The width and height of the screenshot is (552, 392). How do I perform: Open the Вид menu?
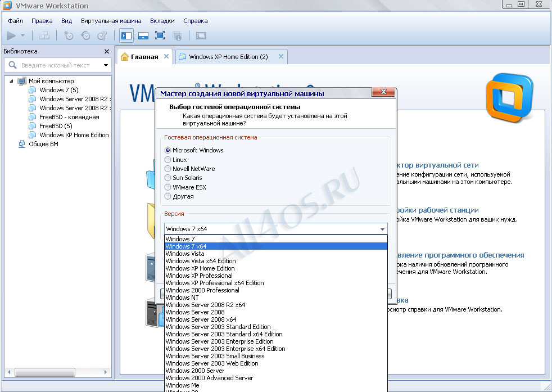(x=66, y=21)
